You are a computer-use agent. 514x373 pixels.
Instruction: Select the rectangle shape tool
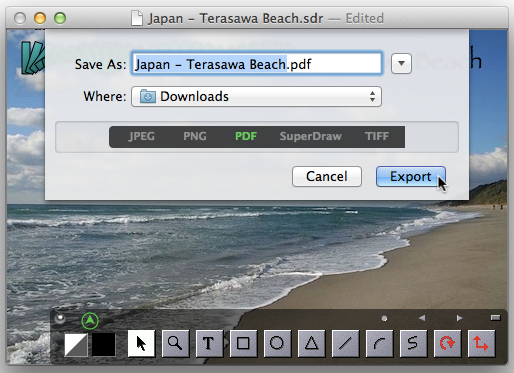coord(243,343)
